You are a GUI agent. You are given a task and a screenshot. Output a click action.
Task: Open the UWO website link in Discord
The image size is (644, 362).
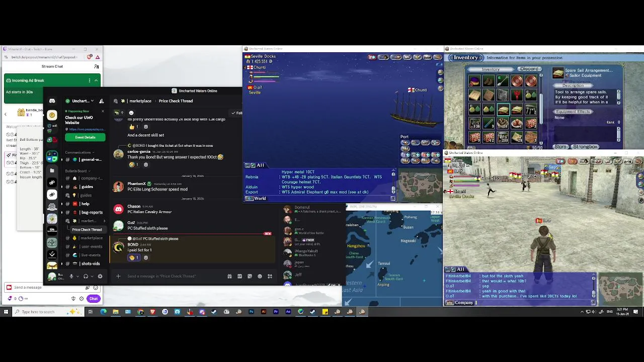pos(86,129)
